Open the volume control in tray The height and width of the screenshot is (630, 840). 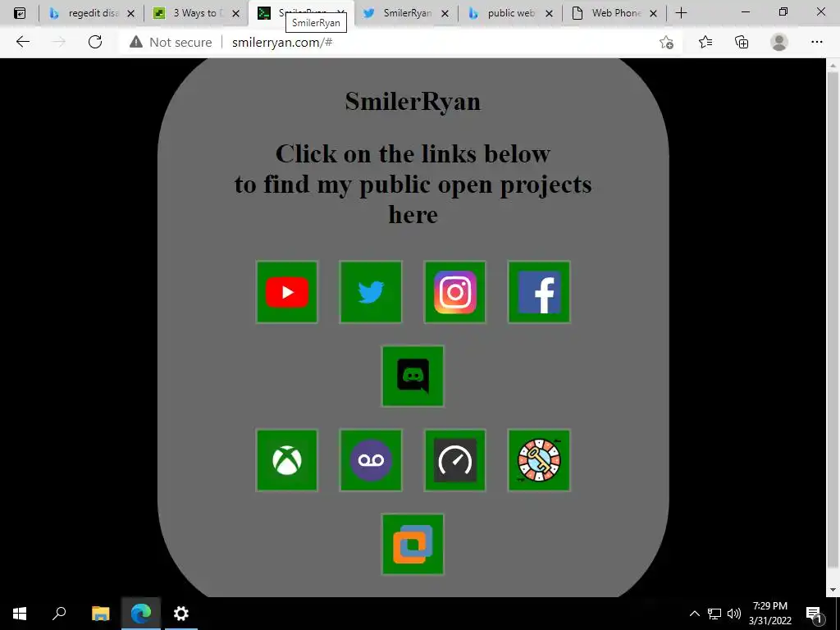click(734, 614)
